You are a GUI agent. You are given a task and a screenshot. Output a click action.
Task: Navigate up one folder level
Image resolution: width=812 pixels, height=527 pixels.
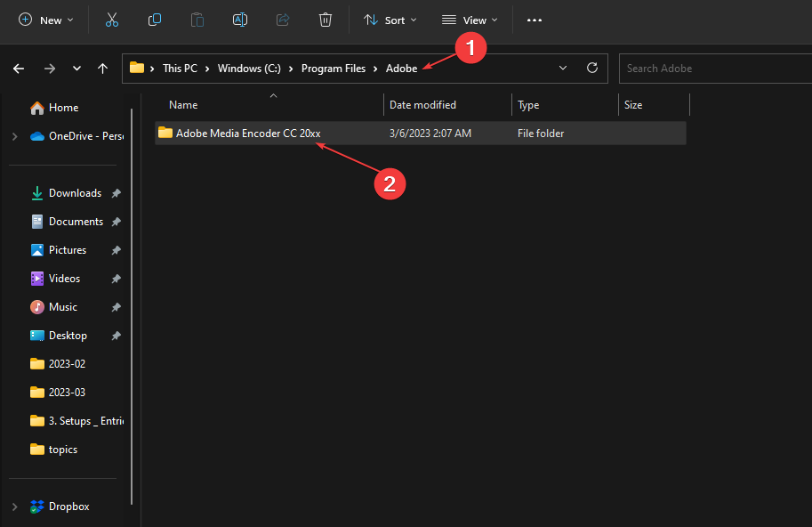(x=102, y=68)
